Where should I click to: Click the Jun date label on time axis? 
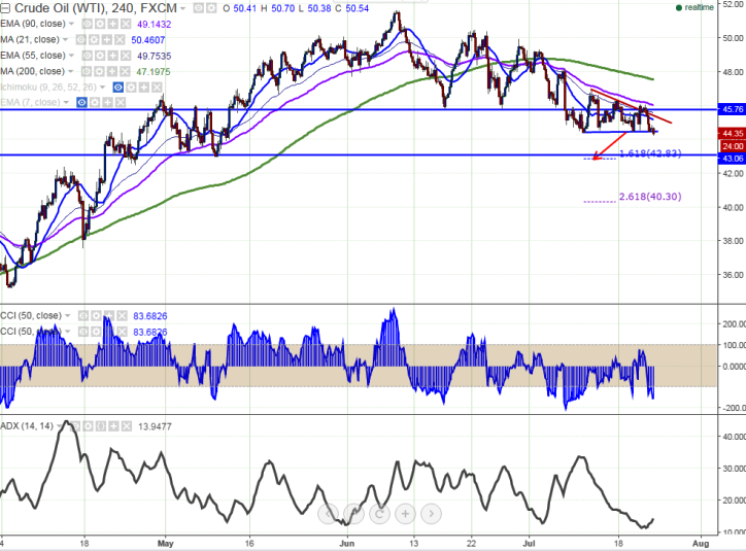347,543
